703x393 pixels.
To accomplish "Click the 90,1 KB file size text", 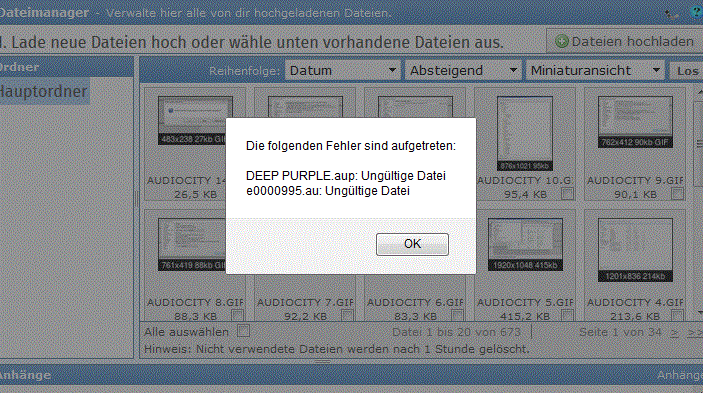I will coord(635,194).
